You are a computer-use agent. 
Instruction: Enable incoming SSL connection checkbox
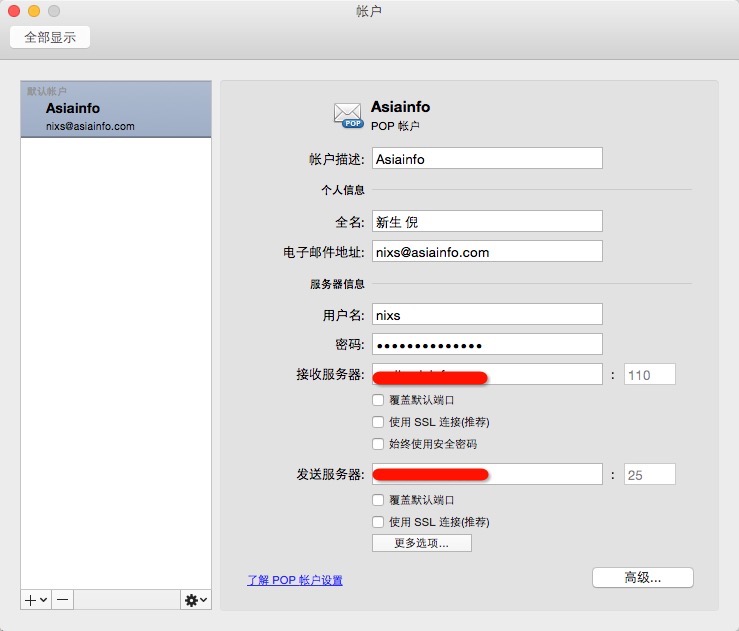[x=378, y=422]
